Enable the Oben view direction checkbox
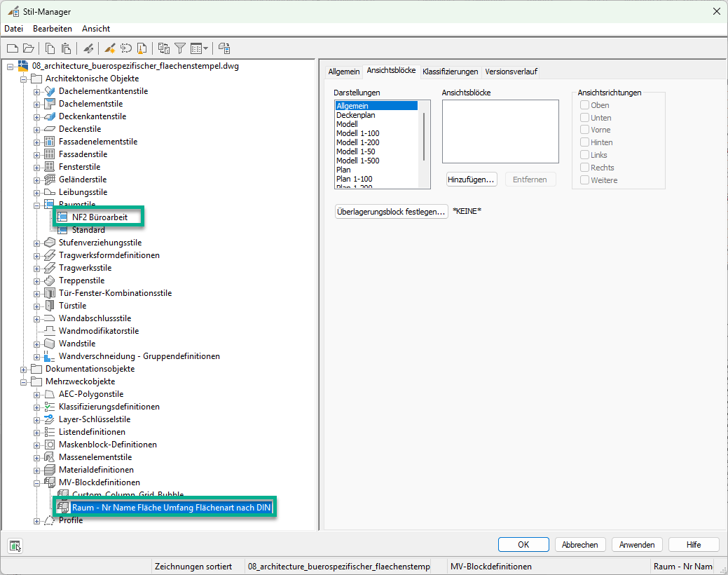The height and width of the screenshot is (575, 728). point(585,105)
